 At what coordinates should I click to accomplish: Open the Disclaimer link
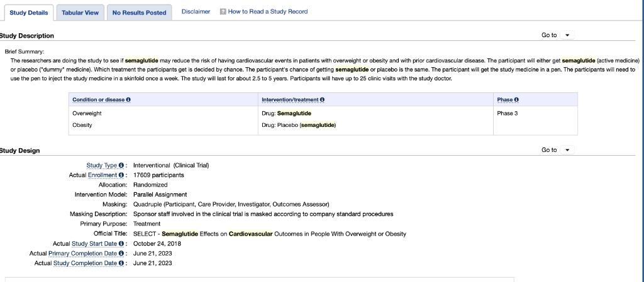[x=196, y=12]
